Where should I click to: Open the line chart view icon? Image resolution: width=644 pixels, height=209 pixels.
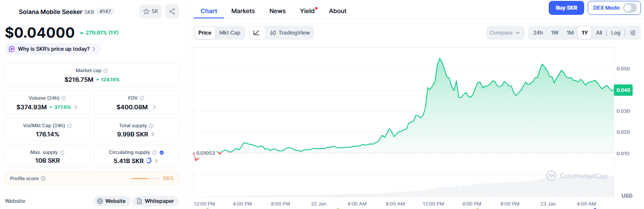[x=257, y=33]
